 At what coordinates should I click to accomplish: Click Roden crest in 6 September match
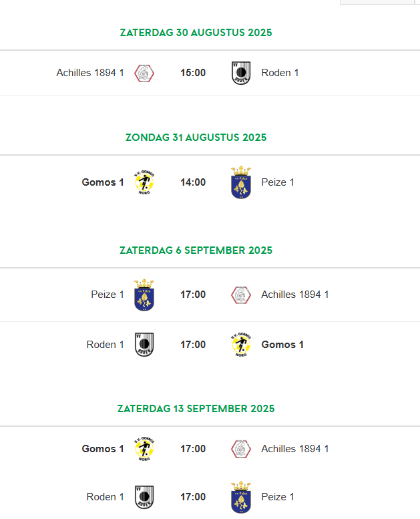(x=144, y=345)
